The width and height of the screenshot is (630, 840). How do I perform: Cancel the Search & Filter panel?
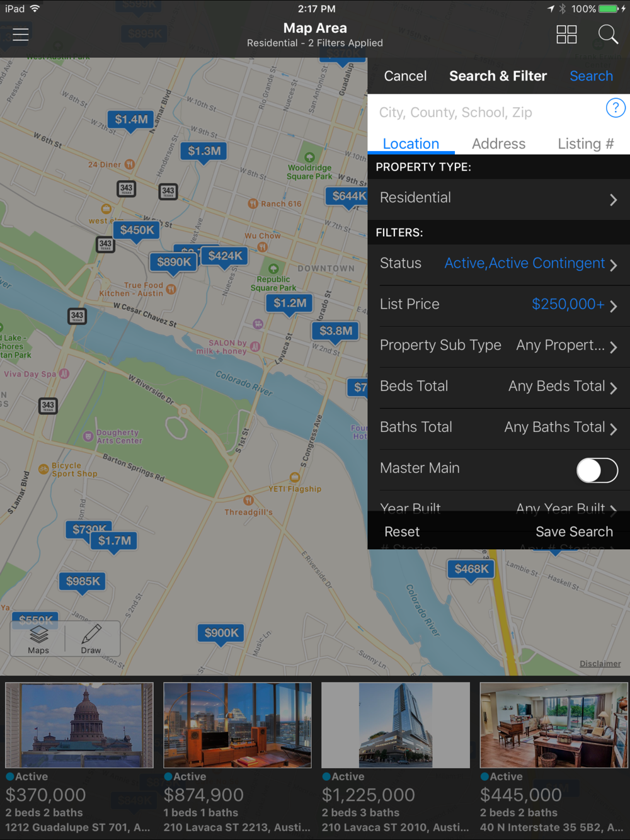tap(405, 76)
